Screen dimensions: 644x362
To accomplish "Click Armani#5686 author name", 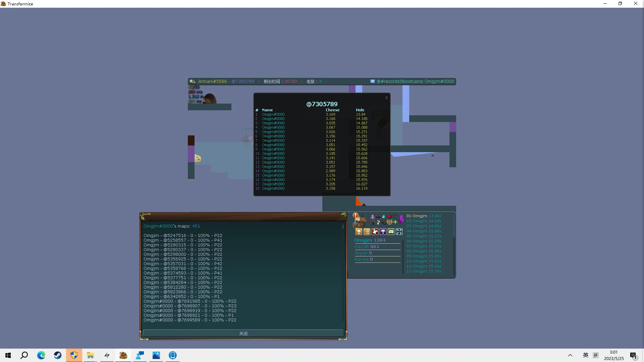I will point(213,81).
